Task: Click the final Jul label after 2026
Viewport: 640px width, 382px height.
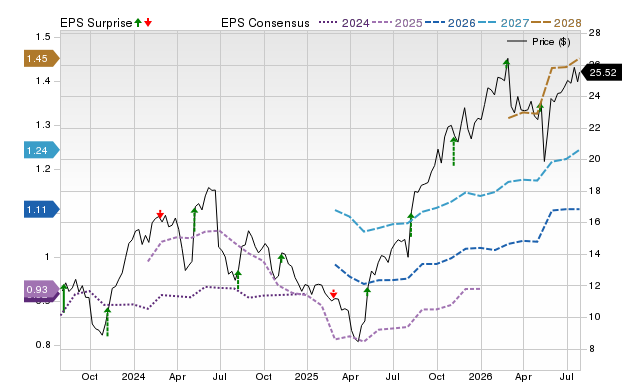Action: coord(567,376)
